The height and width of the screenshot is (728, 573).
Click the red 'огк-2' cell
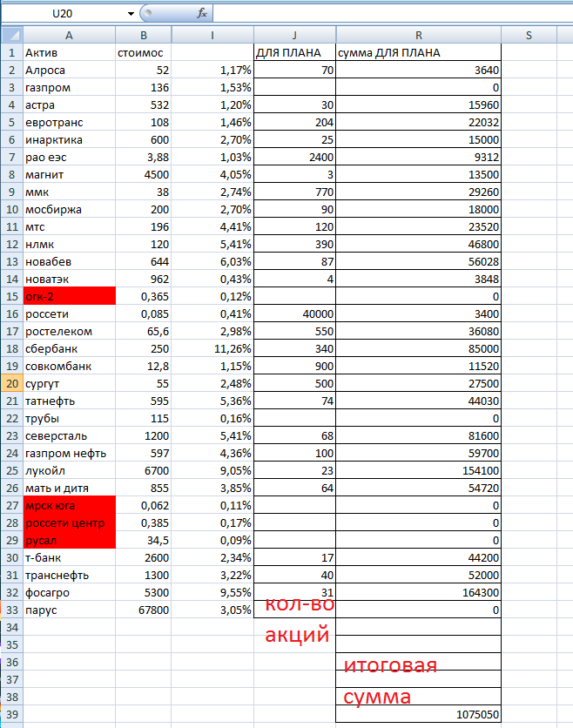coord(69,296)
